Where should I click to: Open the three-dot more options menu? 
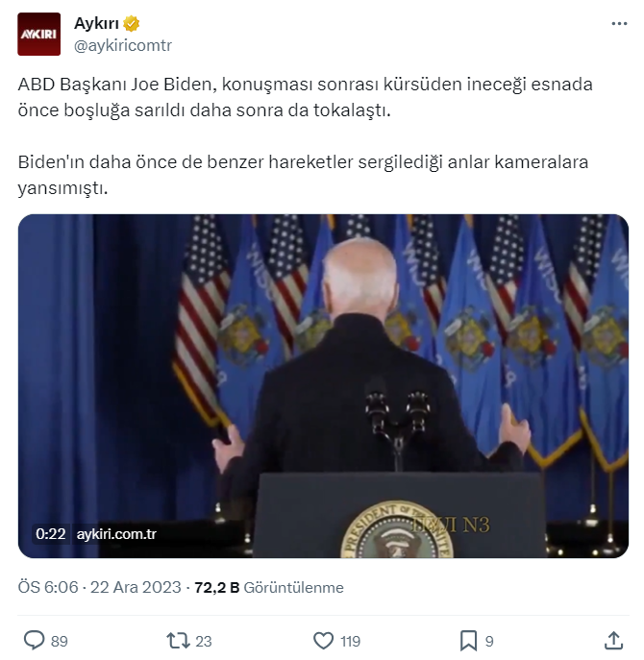pos(619,24)
